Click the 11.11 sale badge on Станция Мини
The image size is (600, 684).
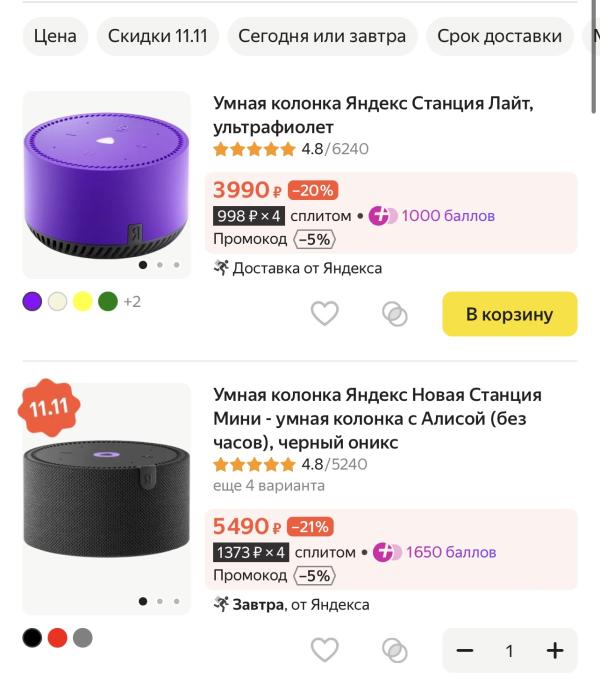[x=49, y=407]
